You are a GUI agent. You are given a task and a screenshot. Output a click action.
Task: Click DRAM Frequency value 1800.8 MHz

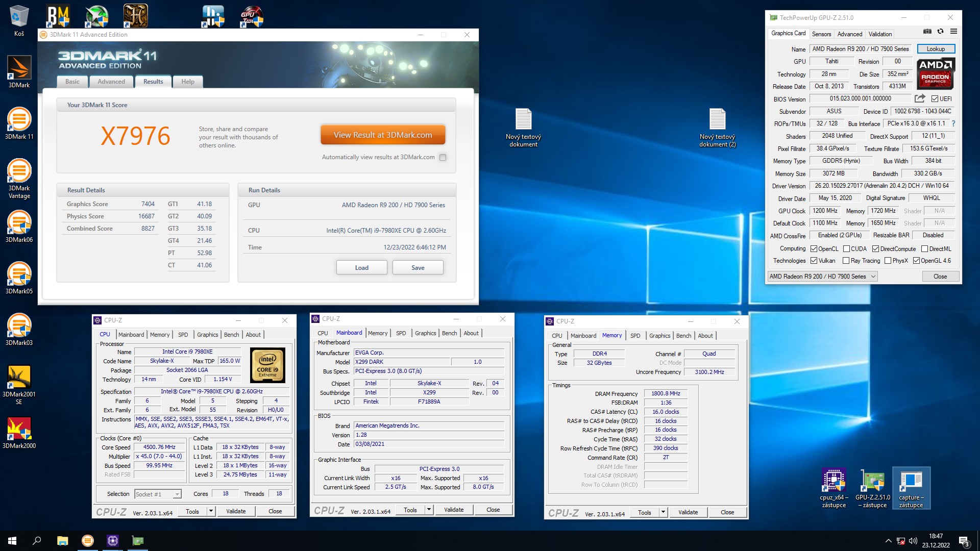tap(666, 394)
